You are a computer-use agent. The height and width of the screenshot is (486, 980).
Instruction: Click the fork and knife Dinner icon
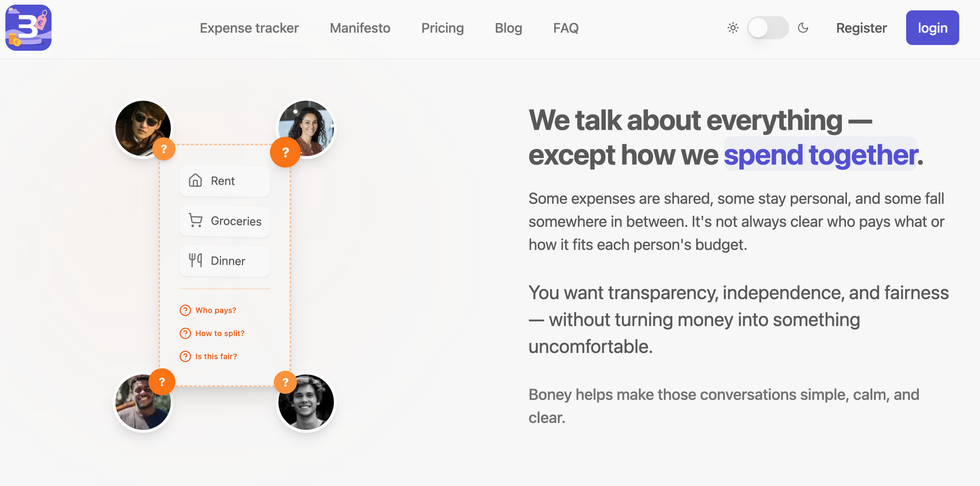pos(195,260)
